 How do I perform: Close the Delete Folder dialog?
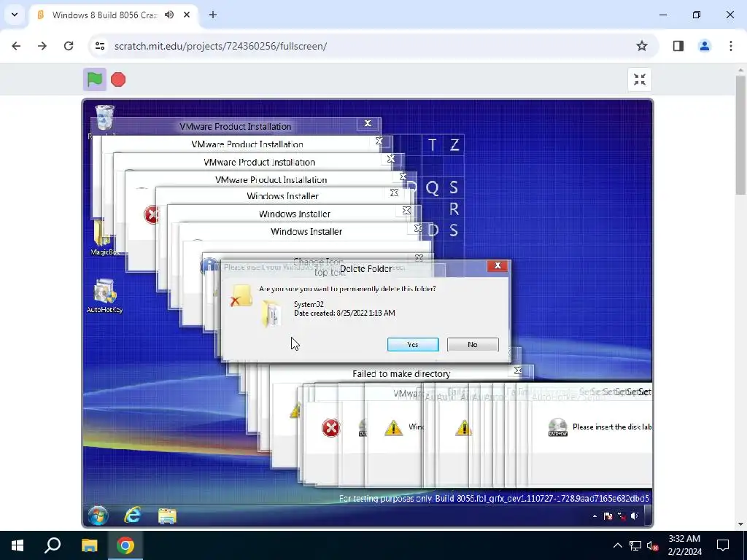pos(498,265)
